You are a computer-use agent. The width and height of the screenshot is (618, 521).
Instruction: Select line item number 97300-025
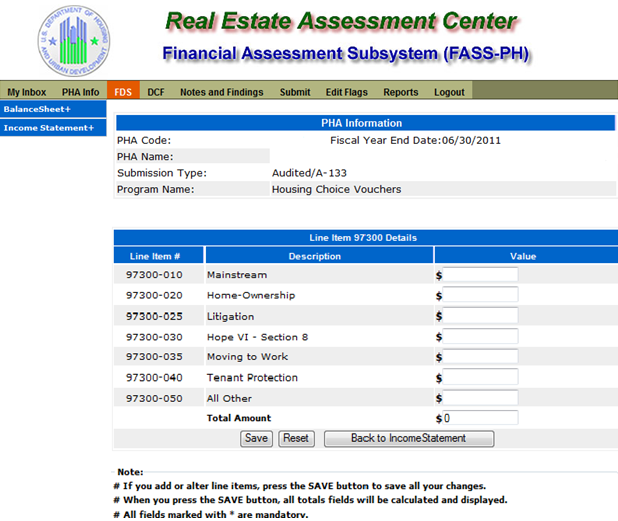click(154, 316)
